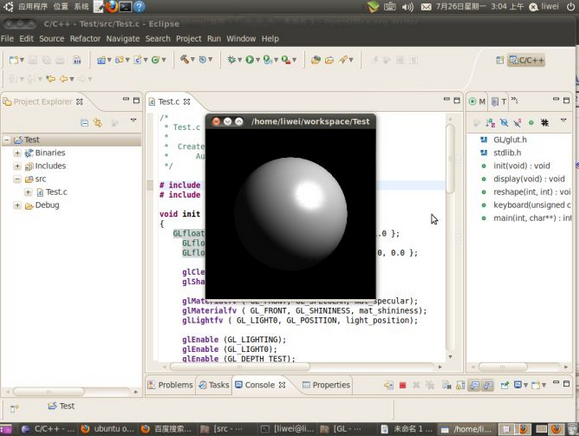The width and height of the screenshot is (579, 436).
Task: Click Clear Console icon
Action: point(447,385)
